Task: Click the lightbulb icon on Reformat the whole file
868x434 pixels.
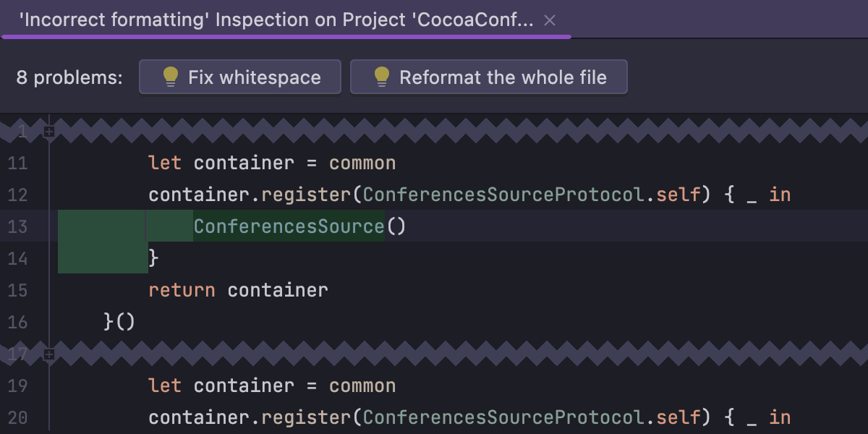Action: click(x=382, y=77)
